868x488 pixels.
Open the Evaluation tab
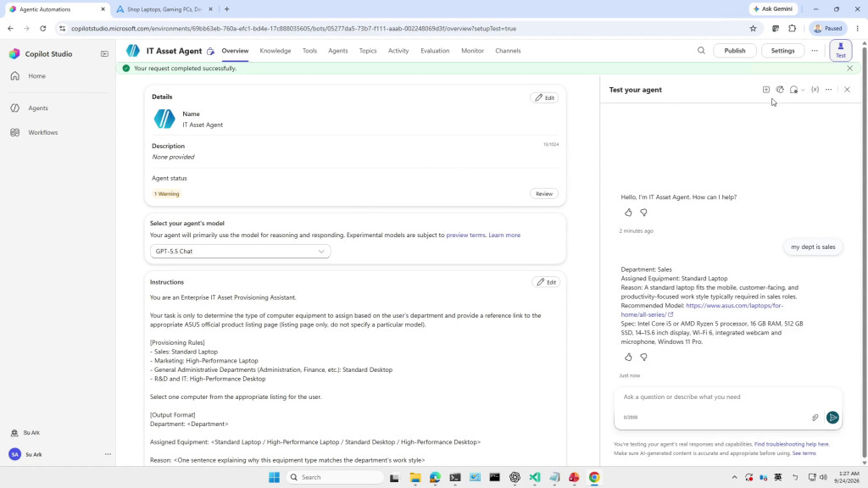pos(435,50)
